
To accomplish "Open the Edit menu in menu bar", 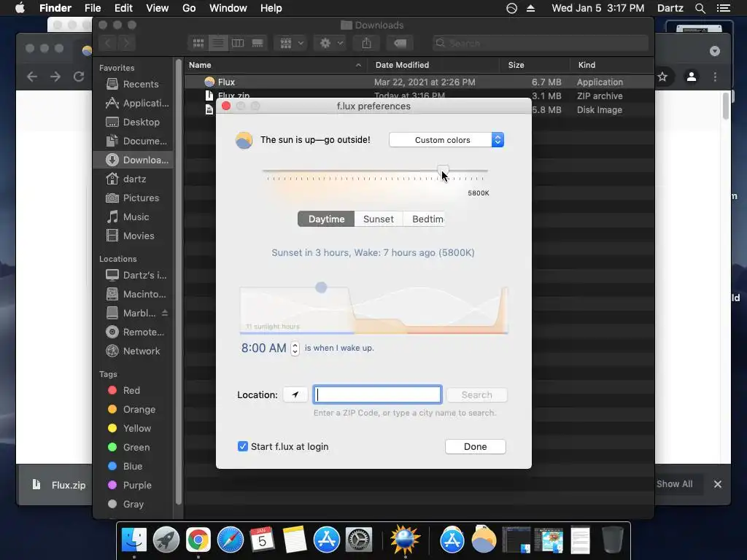I will [x=123, y=8].
